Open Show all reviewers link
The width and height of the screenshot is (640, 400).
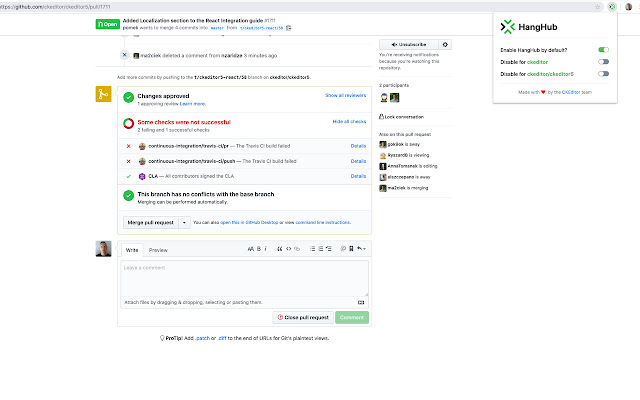pos(346,95)
